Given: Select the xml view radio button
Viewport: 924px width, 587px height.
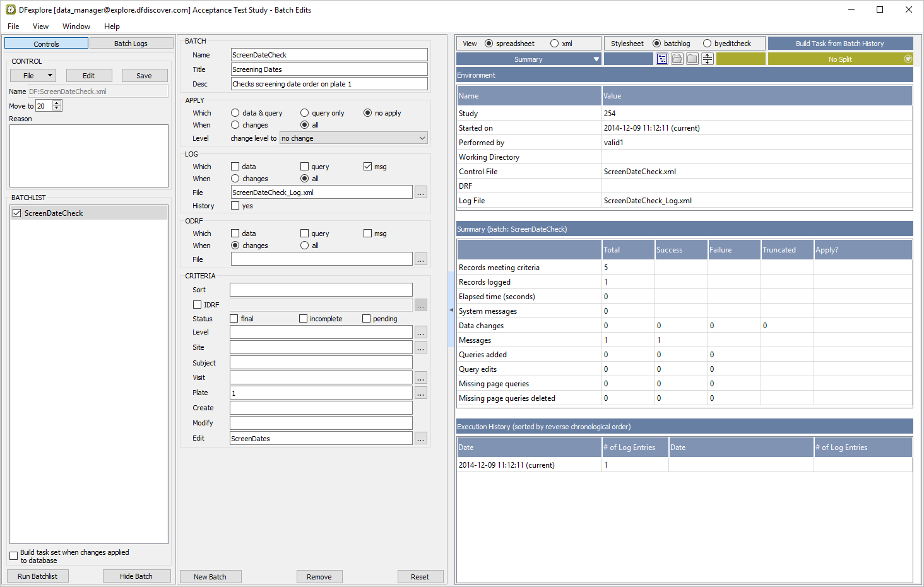Looking at the screenshot, I should pos(554,44).
